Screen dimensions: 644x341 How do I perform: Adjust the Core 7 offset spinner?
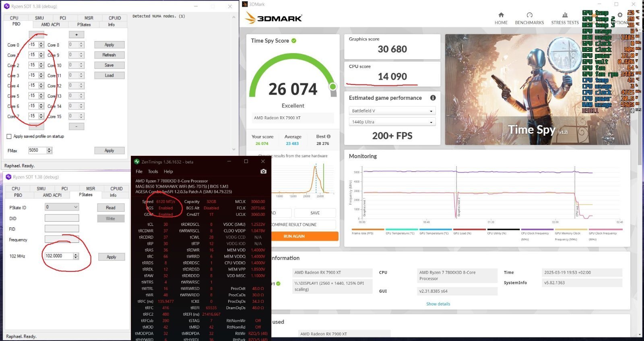41,116
